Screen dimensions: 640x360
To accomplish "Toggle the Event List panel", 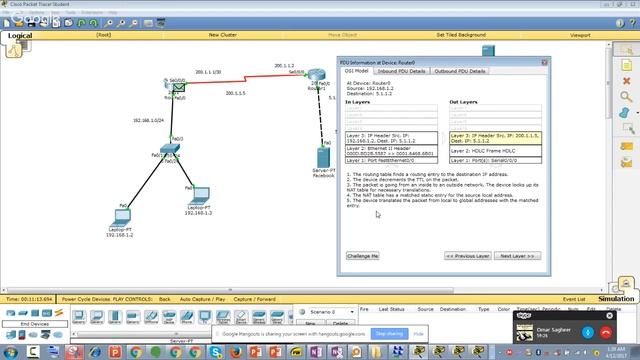I will (x=574, y=299).
